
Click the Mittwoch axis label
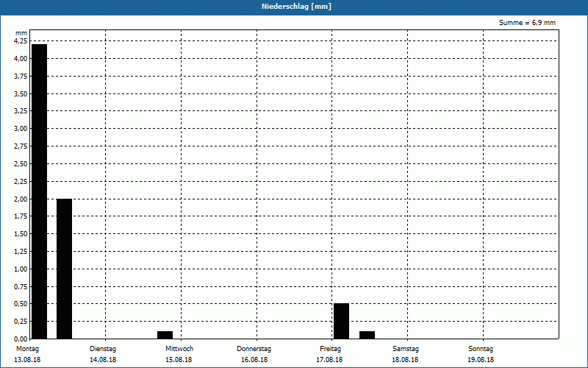click(x=179, y=349)
